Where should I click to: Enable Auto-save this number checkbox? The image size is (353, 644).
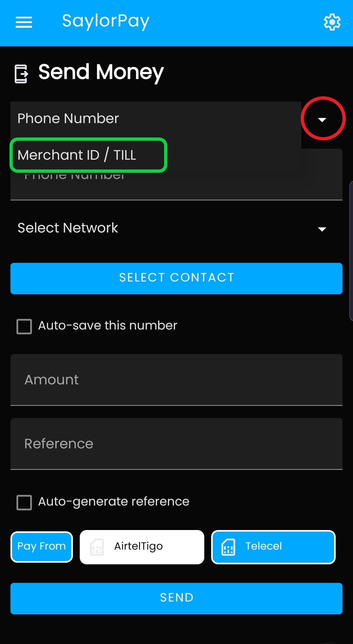point(24,326)
